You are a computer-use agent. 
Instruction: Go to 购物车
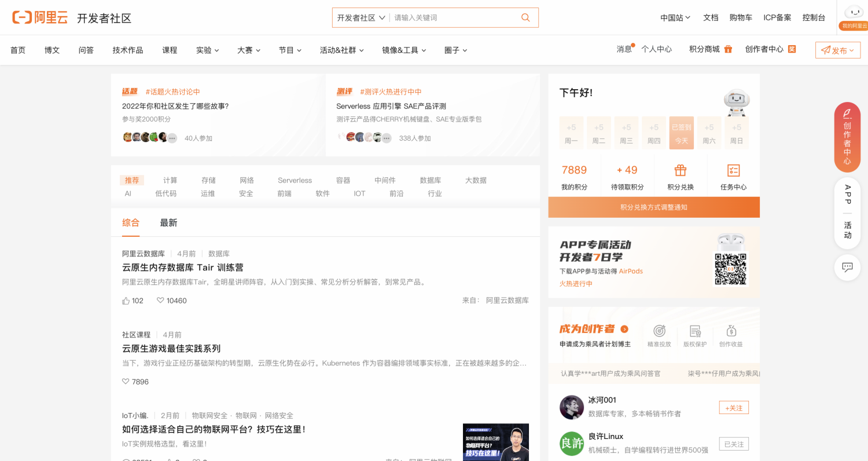pos(741,17)
